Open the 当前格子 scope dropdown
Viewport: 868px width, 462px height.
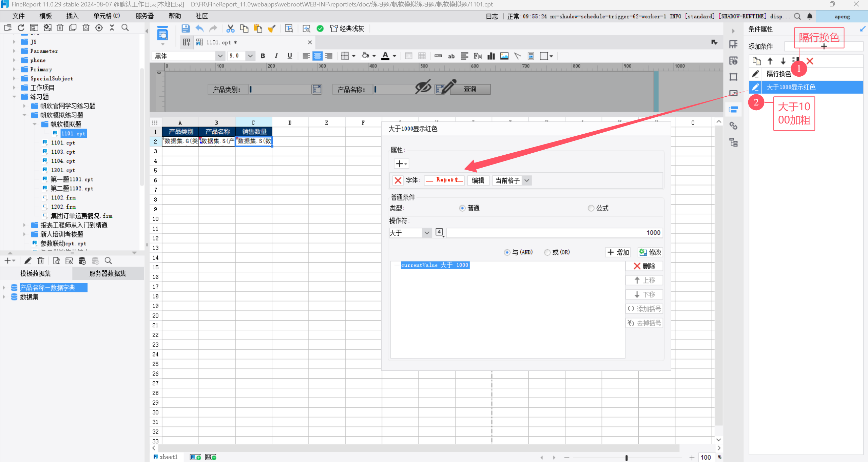tap(526, 180)
